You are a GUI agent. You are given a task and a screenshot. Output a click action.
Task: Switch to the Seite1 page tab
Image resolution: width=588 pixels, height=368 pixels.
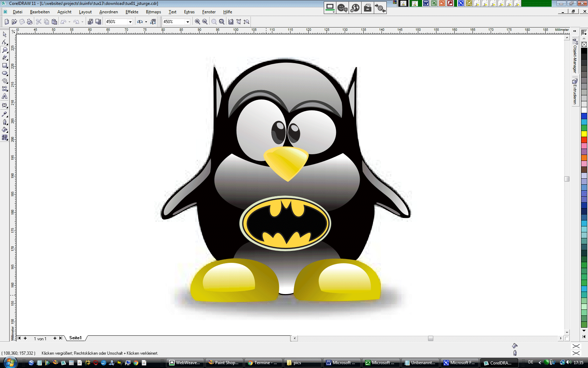point(75,338)
